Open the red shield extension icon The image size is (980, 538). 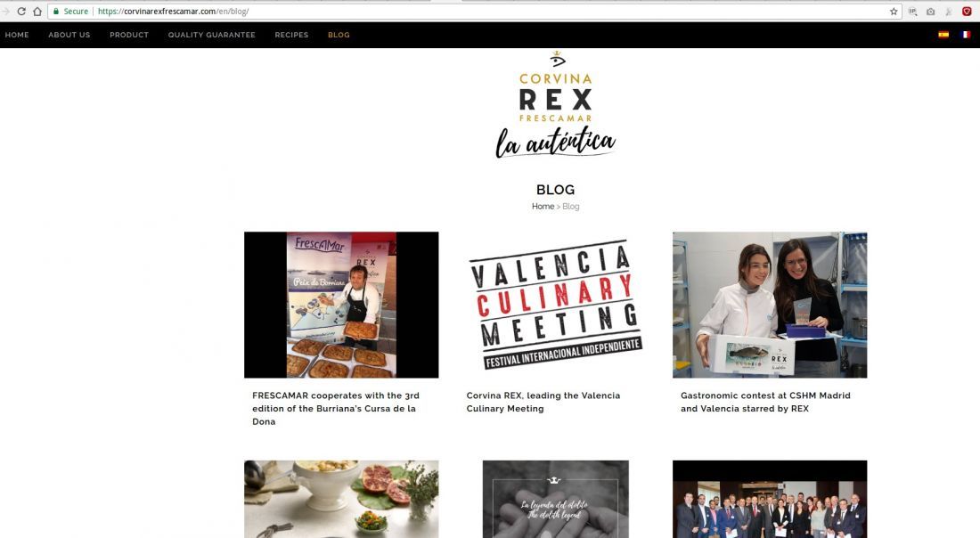(x=967, y=12)
